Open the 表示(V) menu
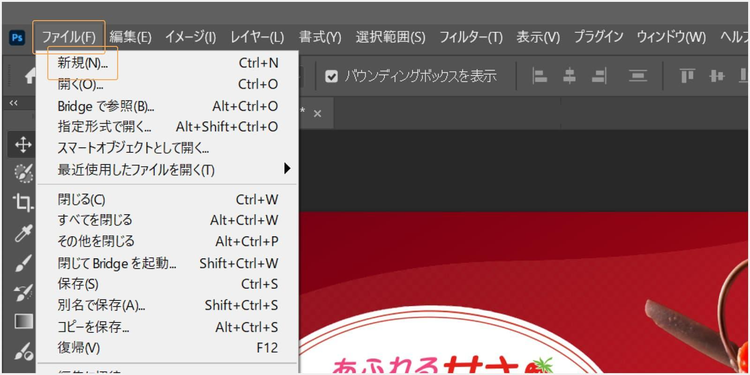750x375 pixels. click(x=538, y=37)
